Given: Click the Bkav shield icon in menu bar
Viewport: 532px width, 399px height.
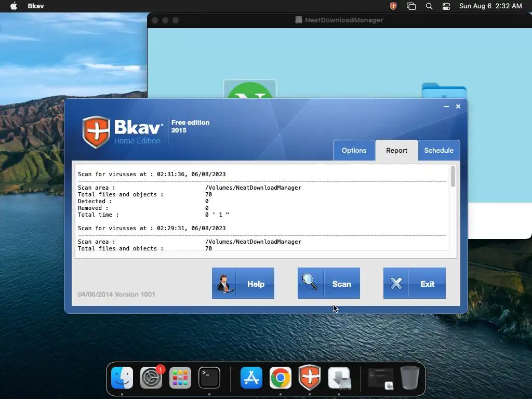Looking at the screenshot, I should pyautogui.click(x=393, y=6).
